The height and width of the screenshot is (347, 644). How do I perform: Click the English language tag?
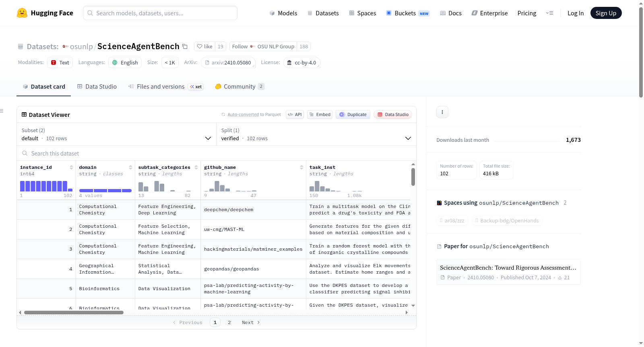tap(125, 62)
